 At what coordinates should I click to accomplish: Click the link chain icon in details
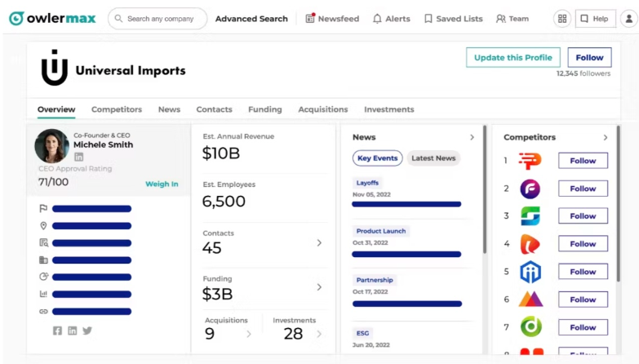[43, 312]
